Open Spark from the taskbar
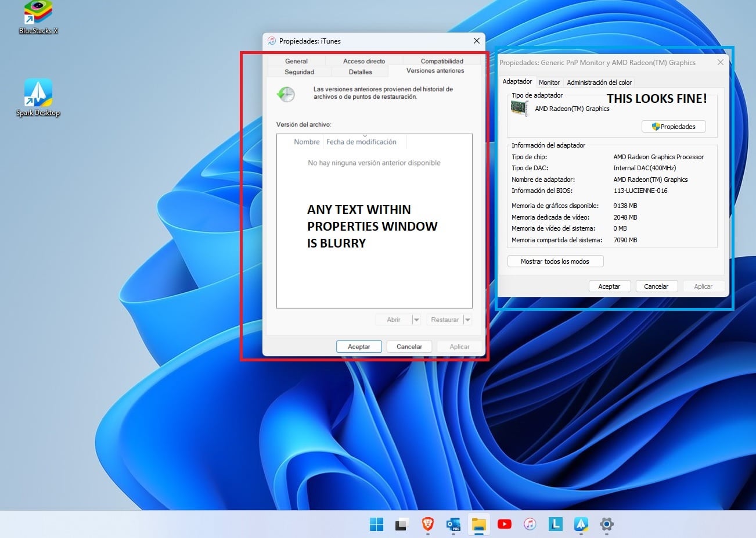 pos(581,524)
